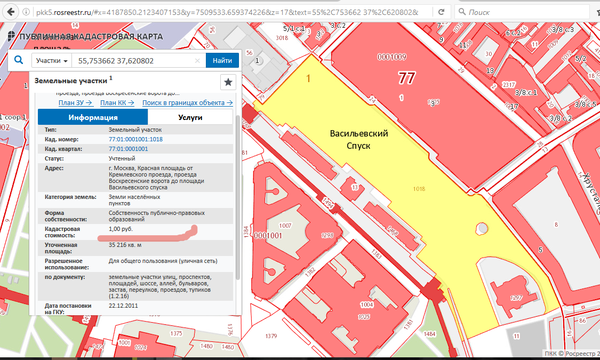Image resolution: width=600 pixels, height=360 pixels.
Task: Click the browser search magnifier icon
Action: tap(462, 12)
